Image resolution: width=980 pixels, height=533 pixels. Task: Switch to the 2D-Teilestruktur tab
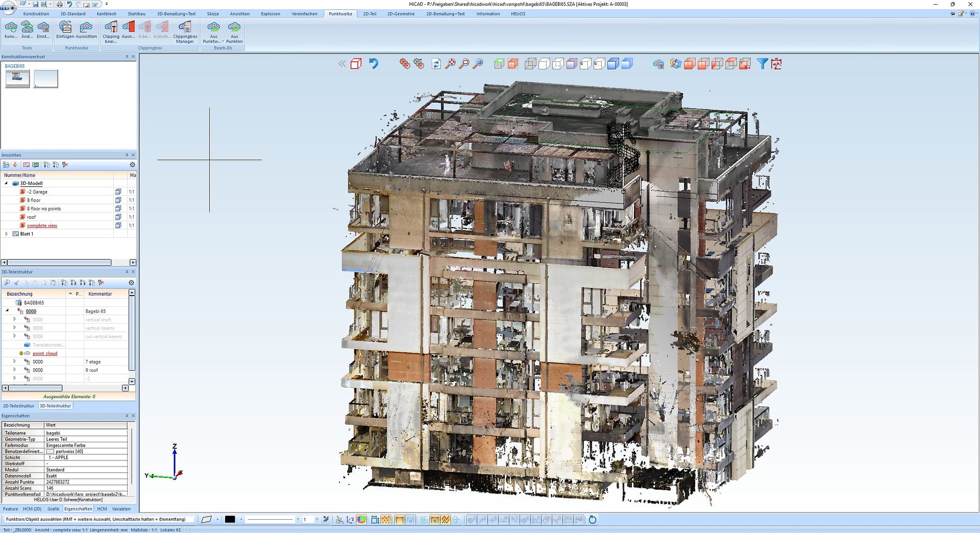click(x=19, y=406)
